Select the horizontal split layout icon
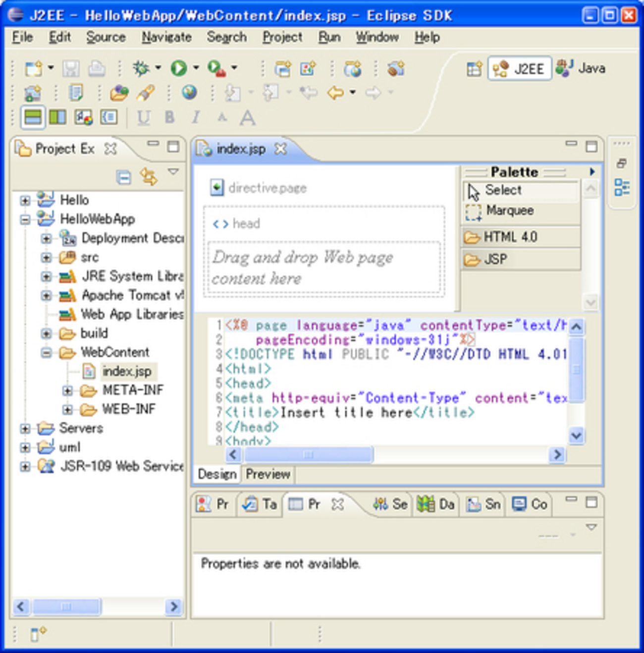The width and height of the screenshot is (644, 653). (x=33, y=117)
